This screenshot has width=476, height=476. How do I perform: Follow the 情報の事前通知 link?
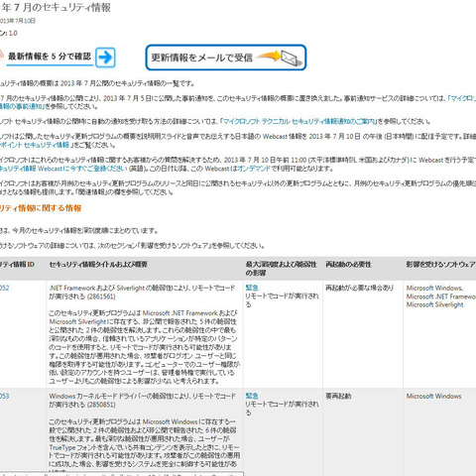pos(21,106)
